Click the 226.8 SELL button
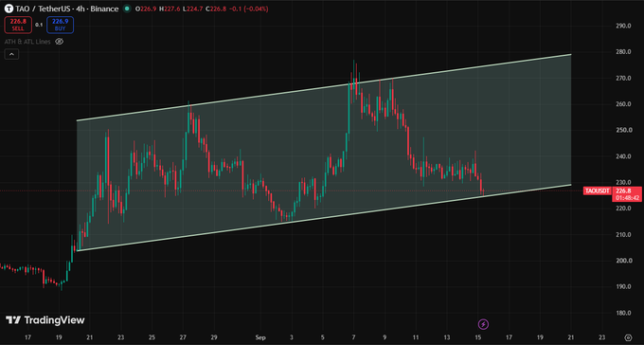This screenshot has width=644, height=345. tap(18, 25)
